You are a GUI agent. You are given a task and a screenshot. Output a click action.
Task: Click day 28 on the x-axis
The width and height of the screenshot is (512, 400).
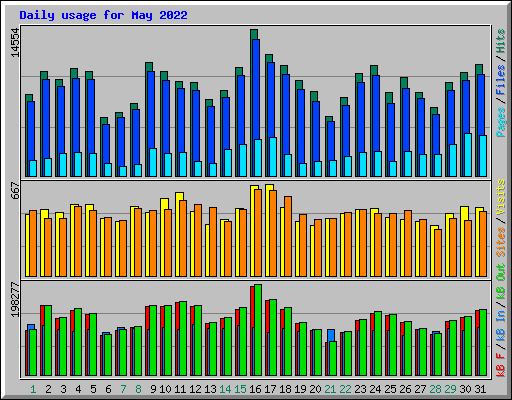[x=435, y=389]
